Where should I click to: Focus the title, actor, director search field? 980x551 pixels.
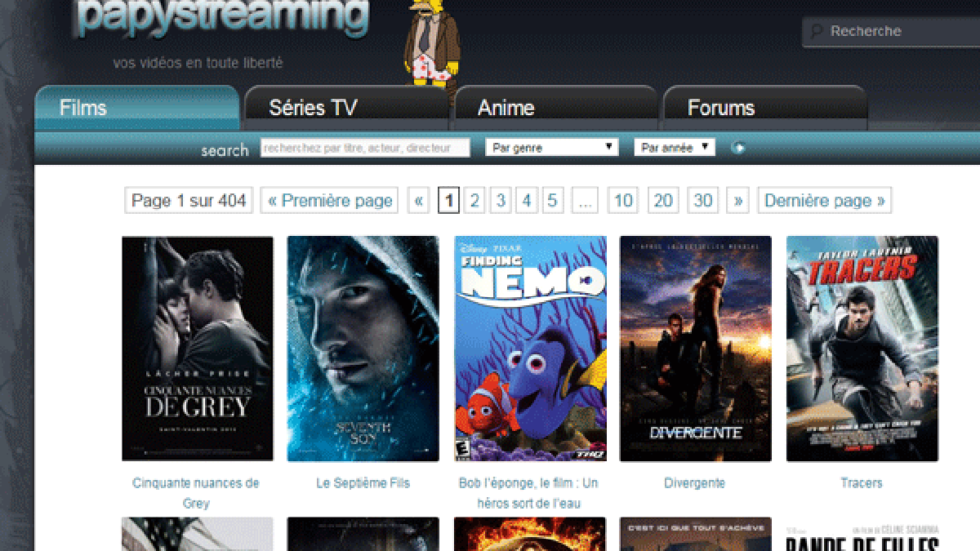[x=365, y=148]
